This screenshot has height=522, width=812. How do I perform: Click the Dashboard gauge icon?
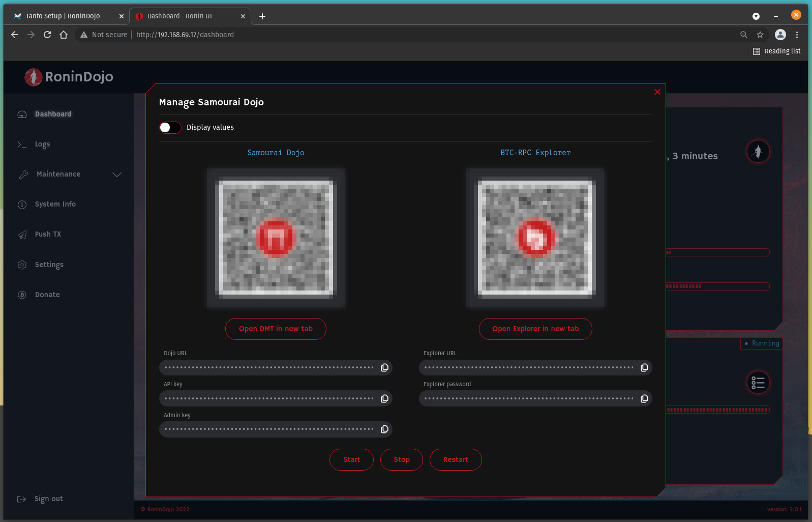(22, 114)
